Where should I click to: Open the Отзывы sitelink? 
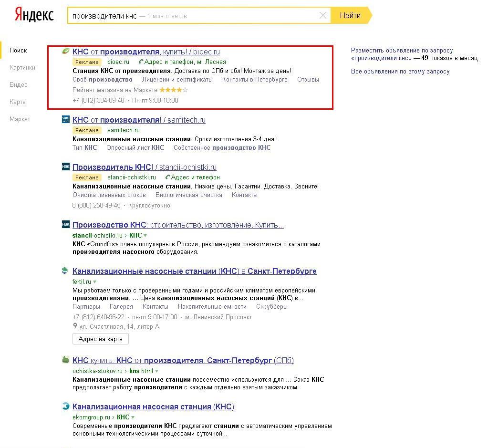pyautogui.click(x=308, y=79)
